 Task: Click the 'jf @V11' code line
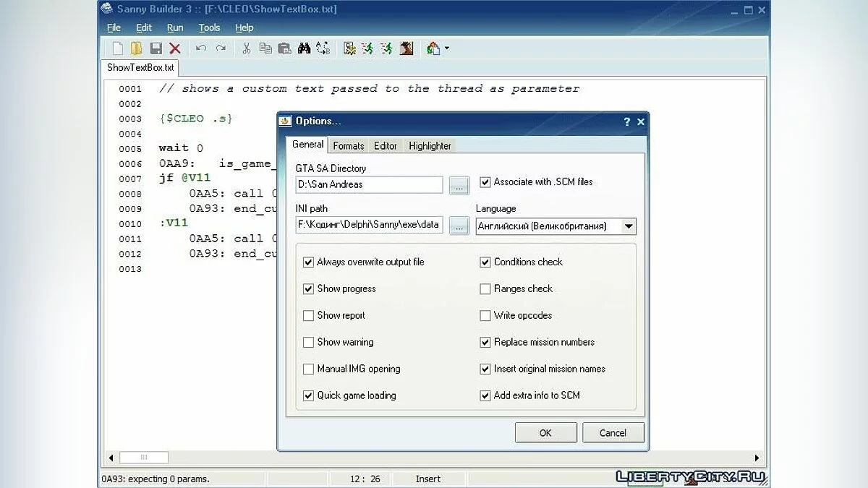point(184,178)
